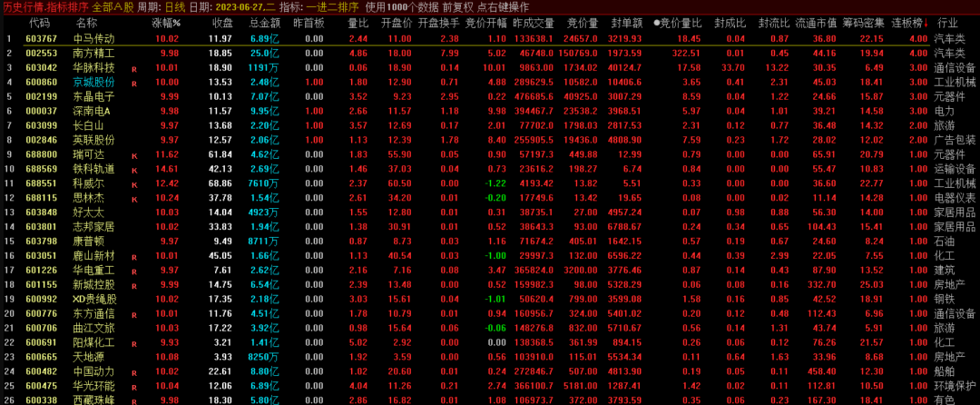
Task: Change the 周期: 日线 period setting
Action: tap(161, 7)
